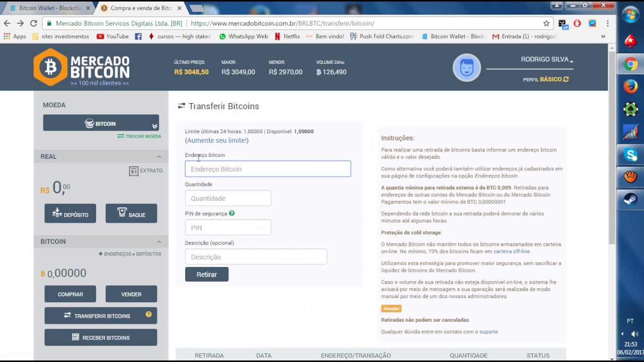Click the browser back arrow
Viewport: 644px width, 362px height.
coord(7,23)
